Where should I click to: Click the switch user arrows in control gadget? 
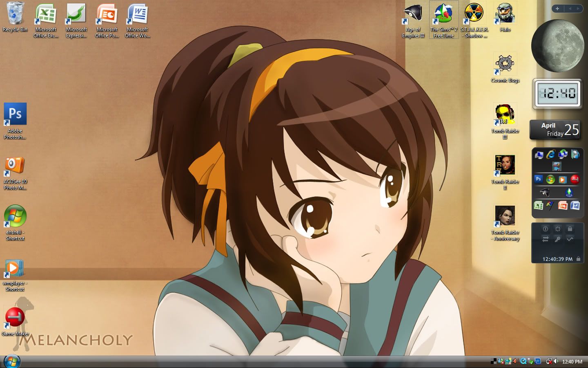click(x=546, y=239)
